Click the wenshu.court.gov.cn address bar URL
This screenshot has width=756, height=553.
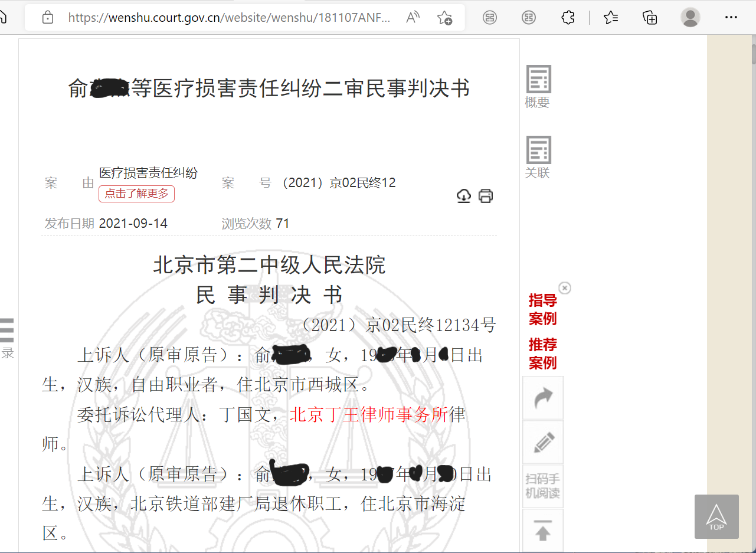229,18
